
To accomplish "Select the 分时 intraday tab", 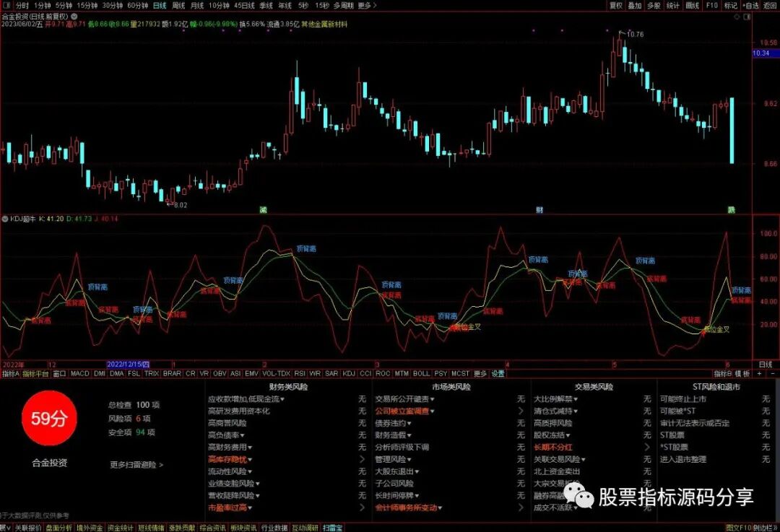I will click(22, 6).
